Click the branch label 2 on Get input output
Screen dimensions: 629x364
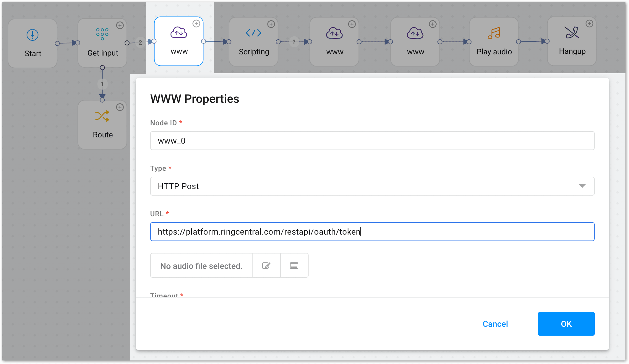point(140,42)
